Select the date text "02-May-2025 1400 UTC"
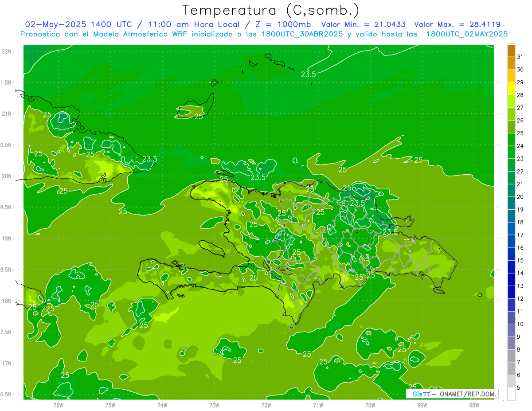This screenshot has width=532, height=411. 78,24
